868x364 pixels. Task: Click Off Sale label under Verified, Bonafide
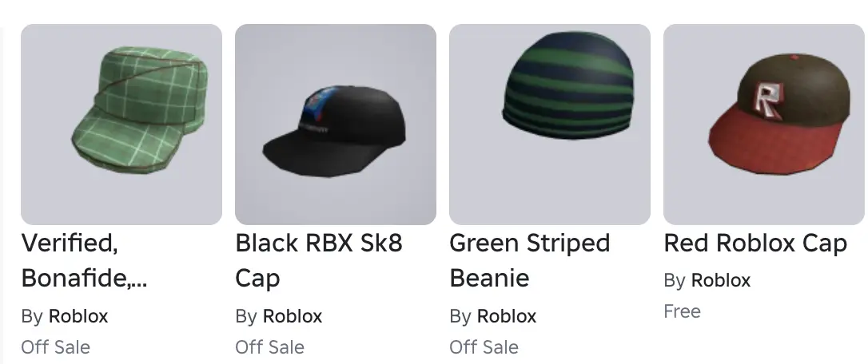55,347
